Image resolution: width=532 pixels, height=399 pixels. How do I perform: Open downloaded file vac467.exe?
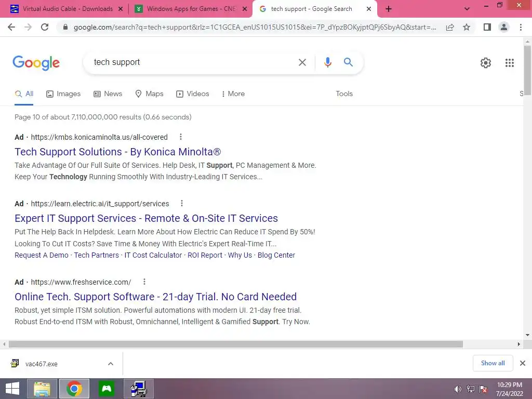click(42, 364)
